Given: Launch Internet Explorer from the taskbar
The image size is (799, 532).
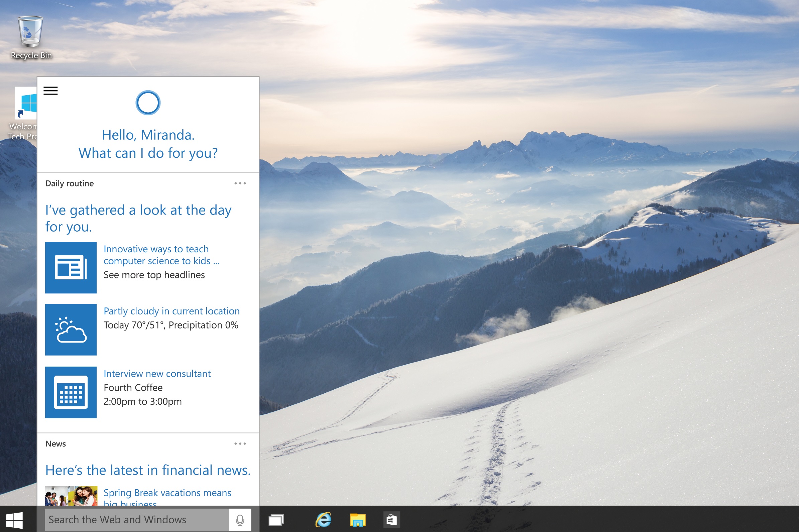Looking at the screenshot, I should tap(323, 519).
